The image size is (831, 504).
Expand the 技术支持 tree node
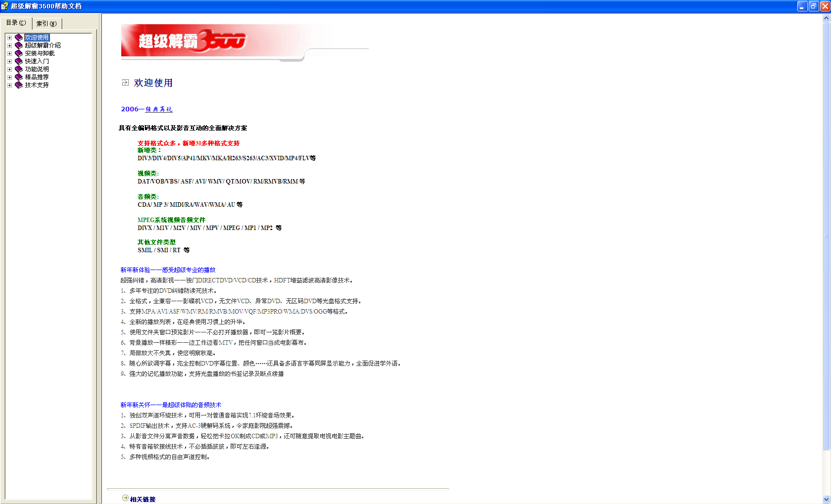pyautogui.click(x=9, y=85)
